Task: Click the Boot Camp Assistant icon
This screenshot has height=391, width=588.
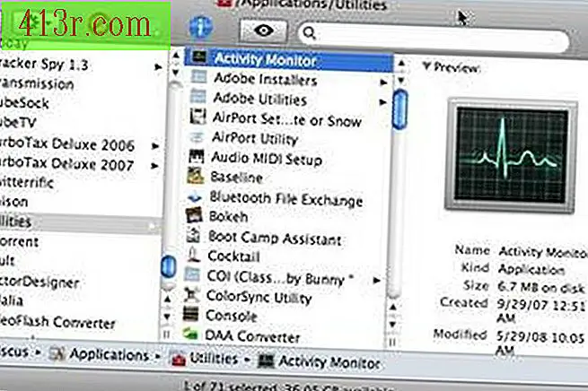Action: click(x=194, y=235)
